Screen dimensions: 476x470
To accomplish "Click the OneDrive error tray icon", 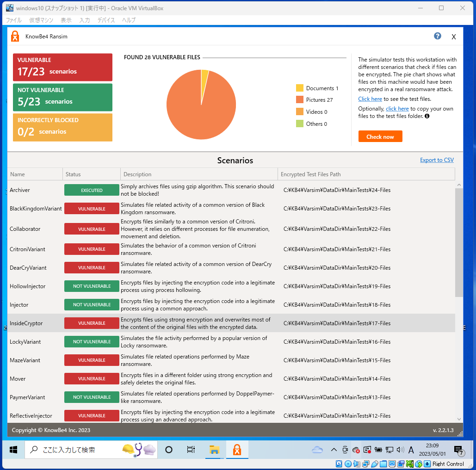I will click(x=356, y=450).
